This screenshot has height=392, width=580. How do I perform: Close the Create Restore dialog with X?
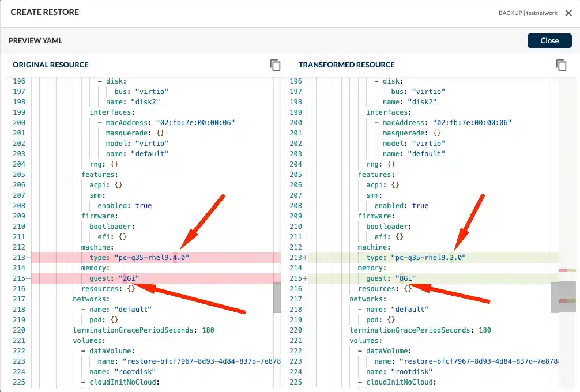tap(568, 13)
